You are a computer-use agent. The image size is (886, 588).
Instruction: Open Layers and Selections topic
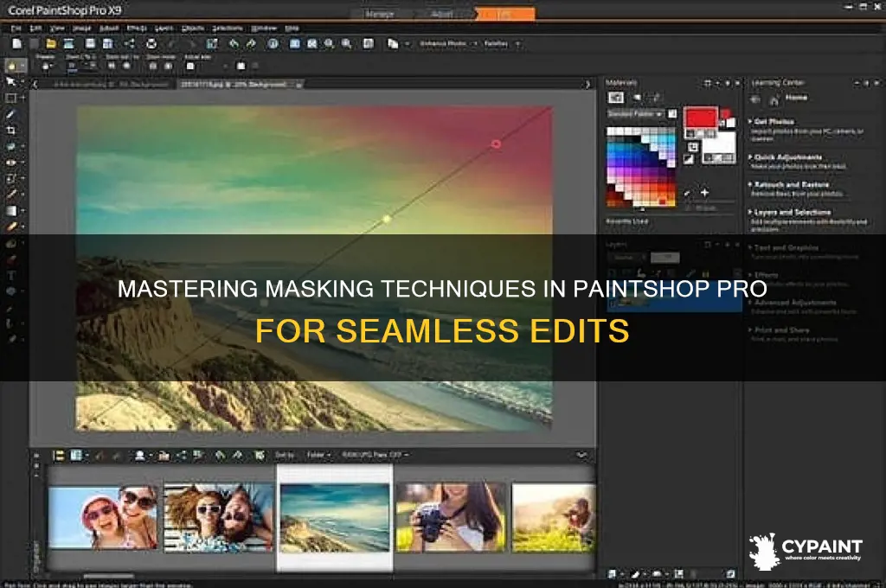pyautogui.click(x=790, y=213)
